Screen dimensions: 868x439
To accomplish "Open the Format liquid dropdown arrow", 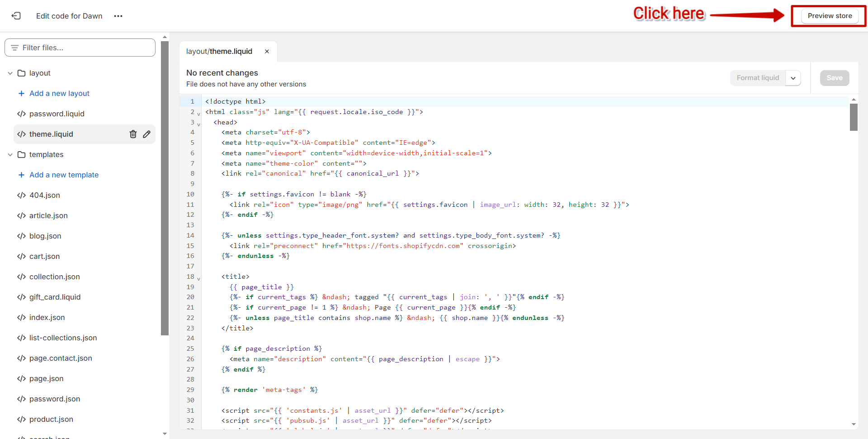I will (793, 78).
